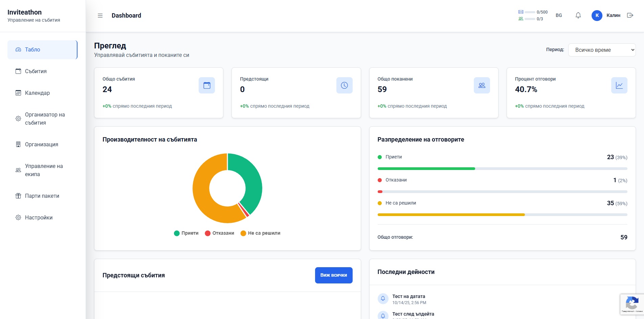Screen dimensions: 644x319
Task: Toggle Приети in the donut chart legend
Action: 186,233
